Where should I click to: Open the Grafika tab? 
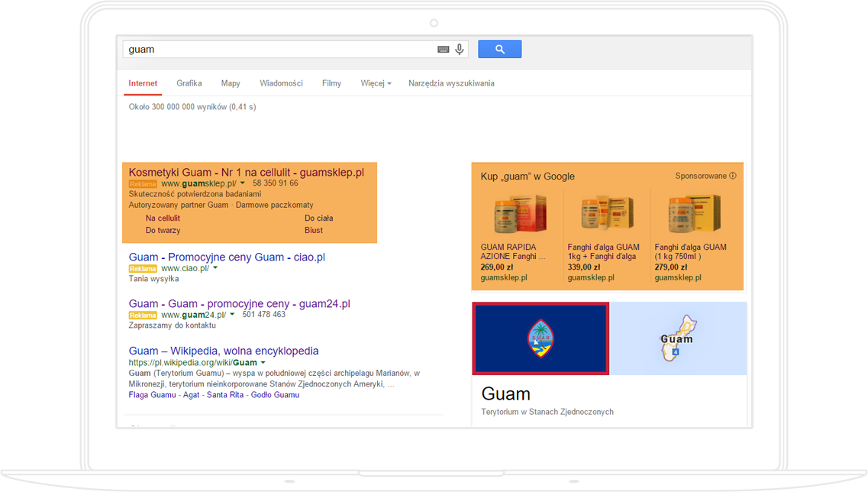(189, 83)
